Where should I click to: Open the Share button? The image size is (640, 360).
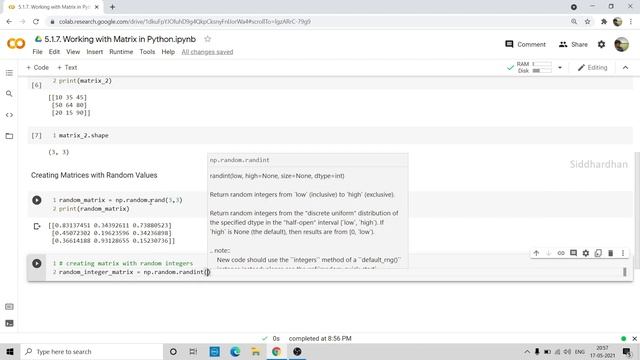(x=573, y=44)
